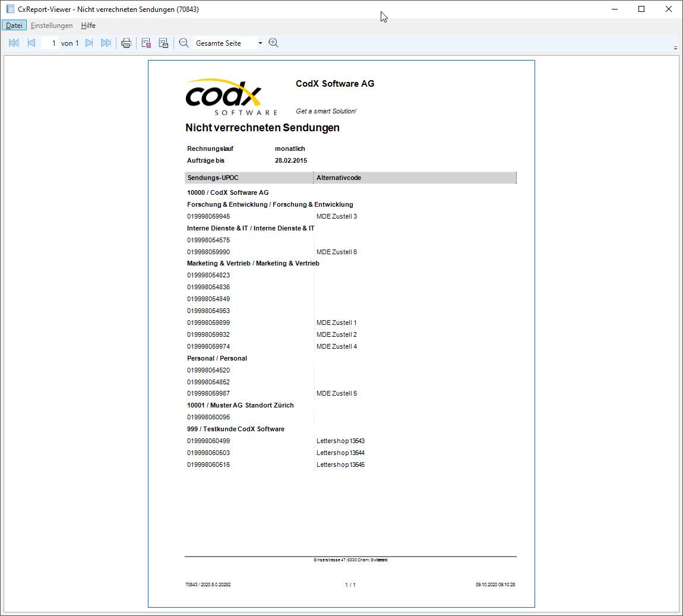Select shipment number 019998054852
This screenshot has height=616, width=683.
tap(208, 382)
